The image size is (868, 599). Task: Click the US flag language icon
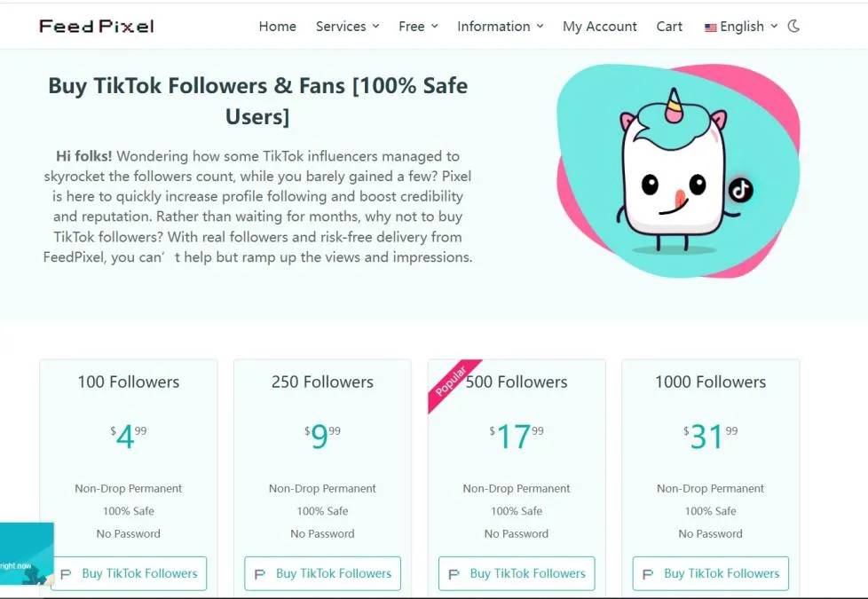point(710,28)
